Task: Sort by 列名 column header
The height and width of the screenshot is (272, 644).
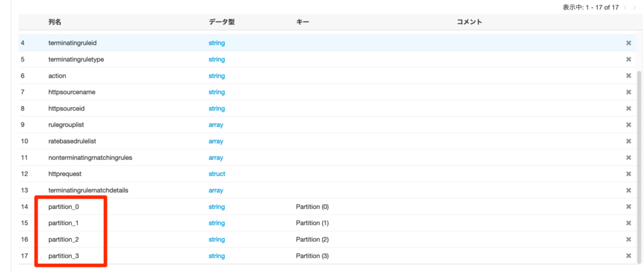Action: pos(54,22)
